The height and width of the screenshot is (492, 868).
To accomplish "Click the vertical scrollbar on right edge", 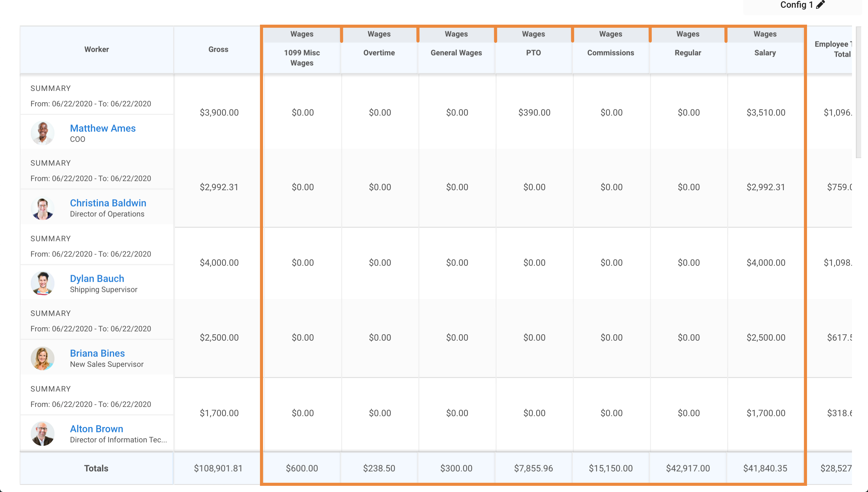I will pos(858,92).
